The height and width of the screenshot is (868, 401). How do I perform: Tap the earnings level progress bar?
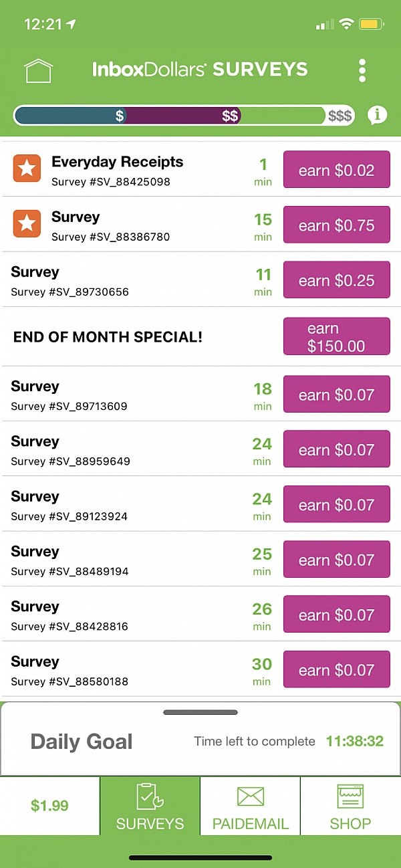click(x=184, y=116)
